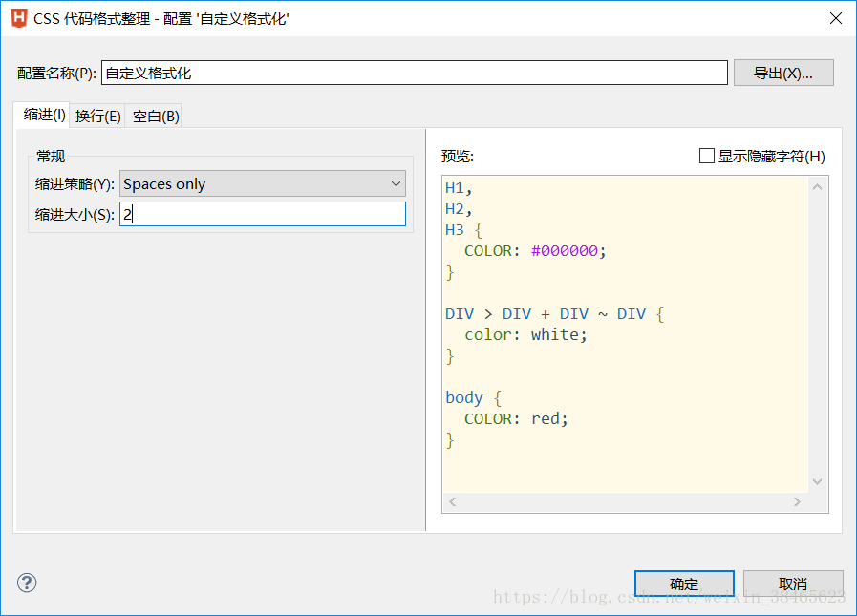Screen dimensions: 857x616
Task: Cancel with the 取消 button
Action: [x=792, y=584]
